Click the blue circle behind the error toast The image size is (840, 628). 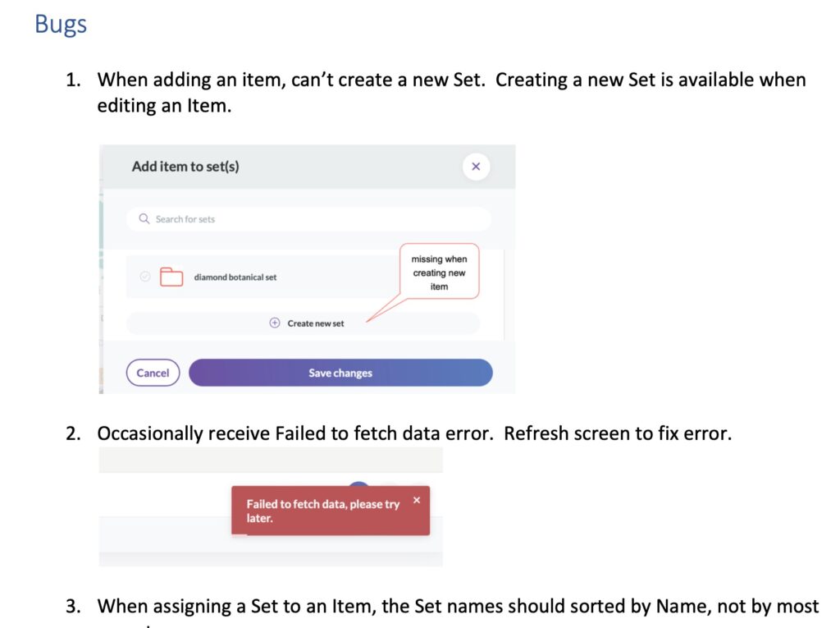359,484
